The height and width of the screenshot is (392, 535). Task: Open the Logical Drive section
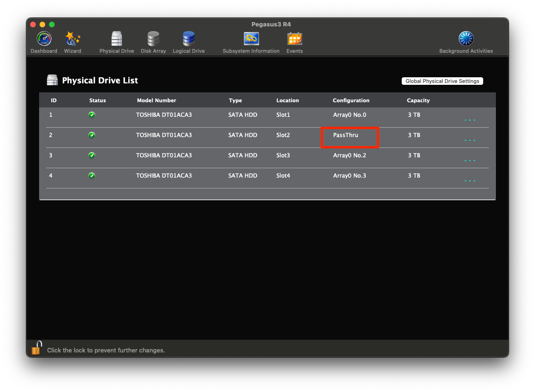coord(189,42)
